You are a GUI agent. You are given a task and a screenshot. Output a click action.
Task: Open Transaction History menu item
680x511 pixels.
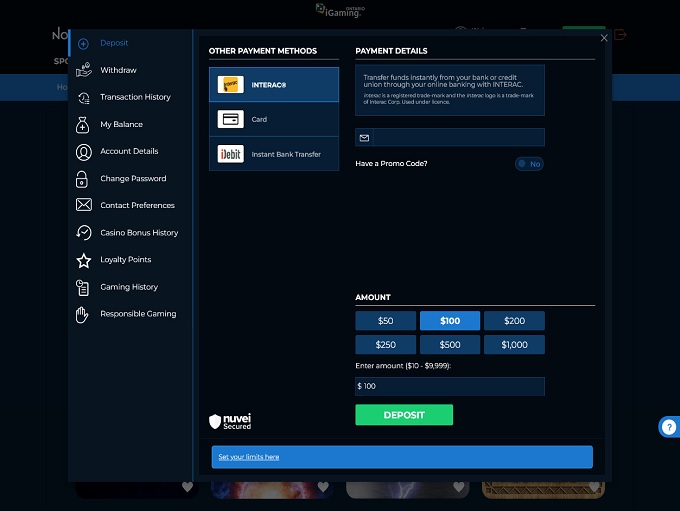coord(135,98)
